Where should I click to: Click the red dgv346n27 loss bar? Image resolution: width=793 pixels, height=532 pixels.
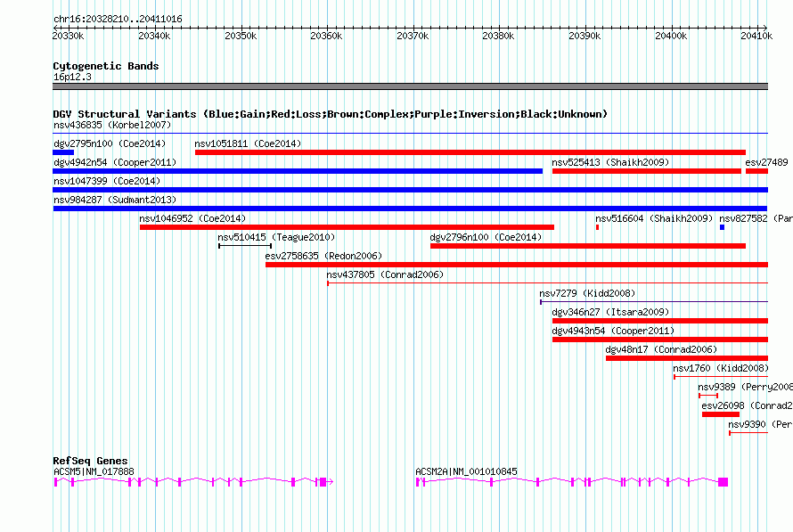coord(660,321)
